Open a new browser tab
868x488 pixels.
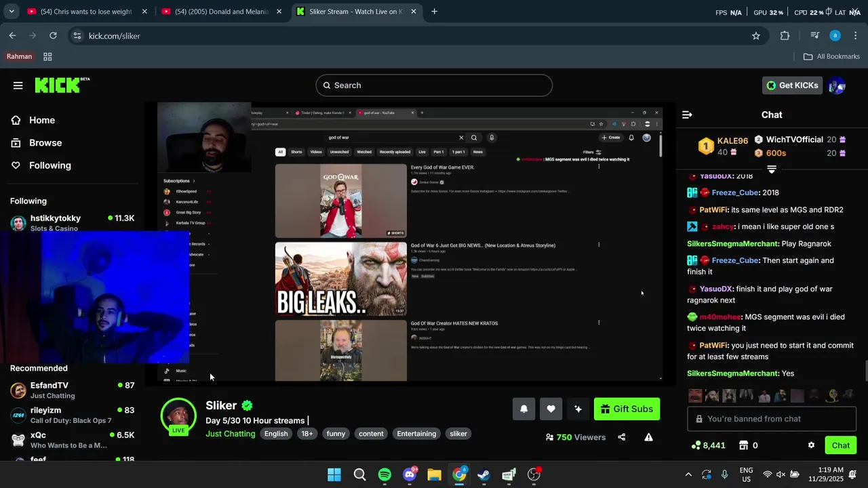tap(434, 12)
